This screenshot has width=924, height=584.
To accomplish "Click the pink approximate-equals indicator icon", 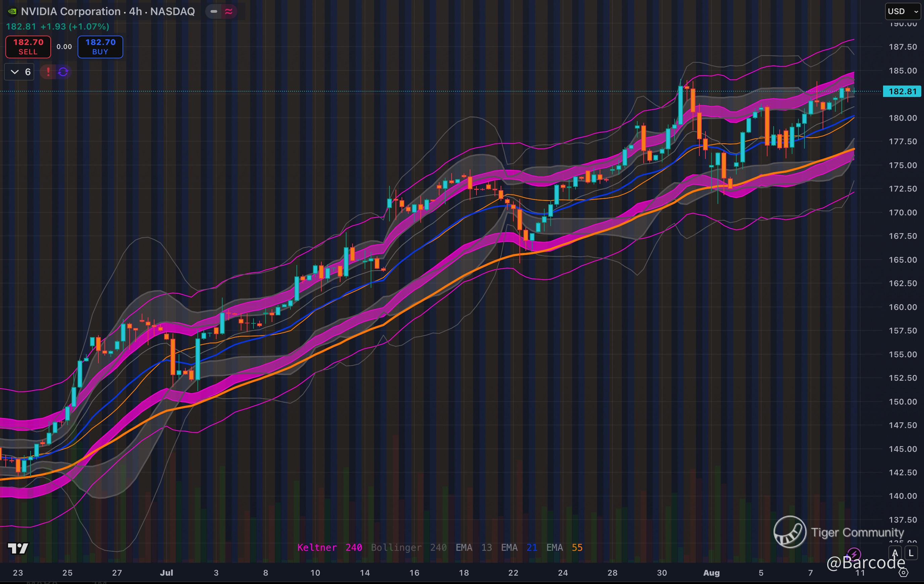I will (229, 11).
